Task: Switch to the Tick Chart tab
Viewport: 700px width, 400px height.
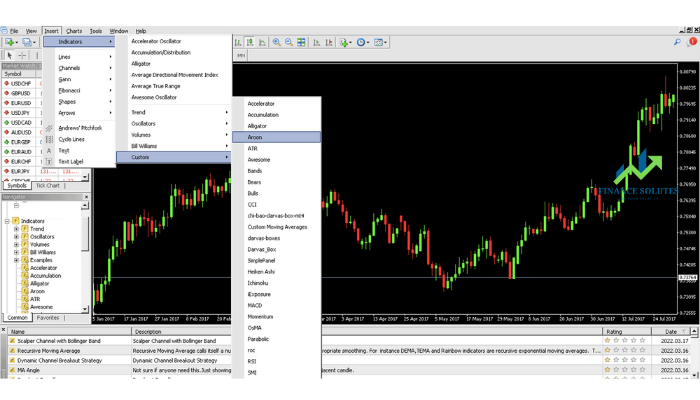Action: [47, 186]
